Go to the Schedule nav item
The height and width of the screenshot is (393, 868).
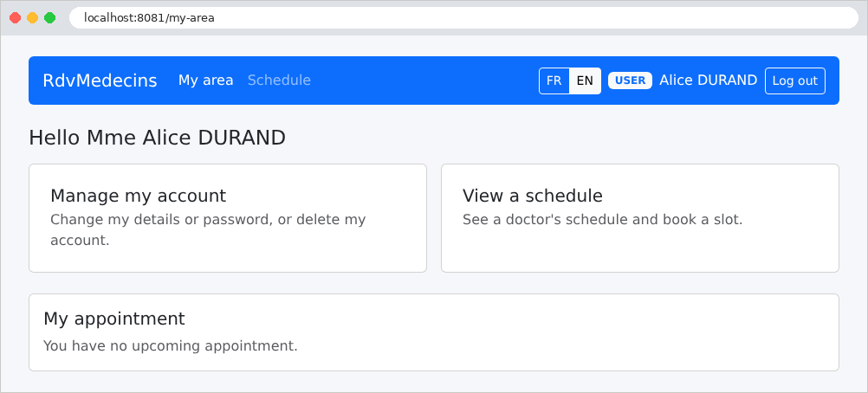point(279,81)
